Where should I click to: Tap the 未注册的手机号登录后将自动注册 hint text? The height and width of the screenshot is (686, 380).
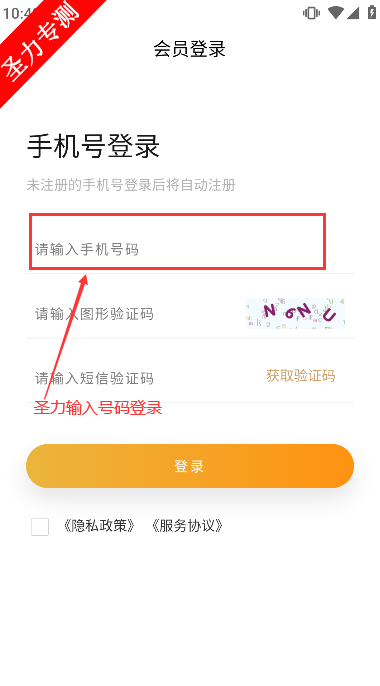(x=131, y=185)
